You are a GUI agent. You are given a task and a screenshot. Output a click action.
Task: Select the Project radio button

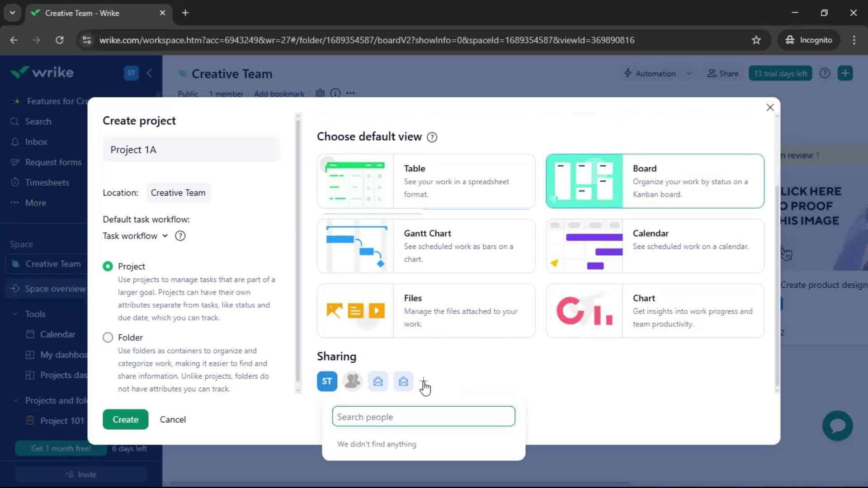pyautogui.click(x=108, y=266)
